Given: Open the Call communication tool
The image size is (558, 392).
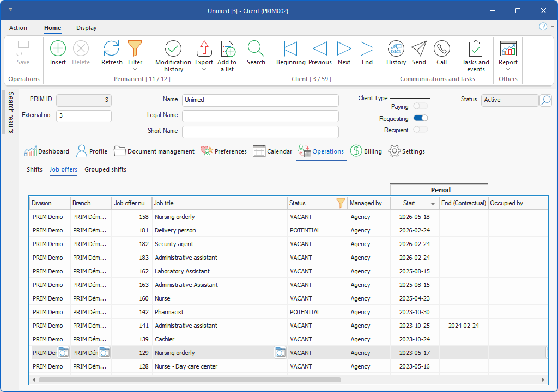Looking at the screenshot, I should 441,49.
